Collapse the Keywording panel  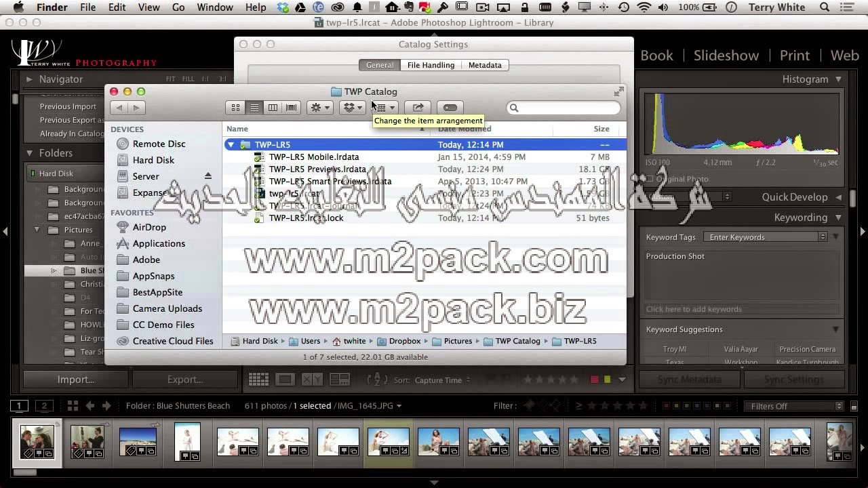pyautogui.click(x=839, y=218)
